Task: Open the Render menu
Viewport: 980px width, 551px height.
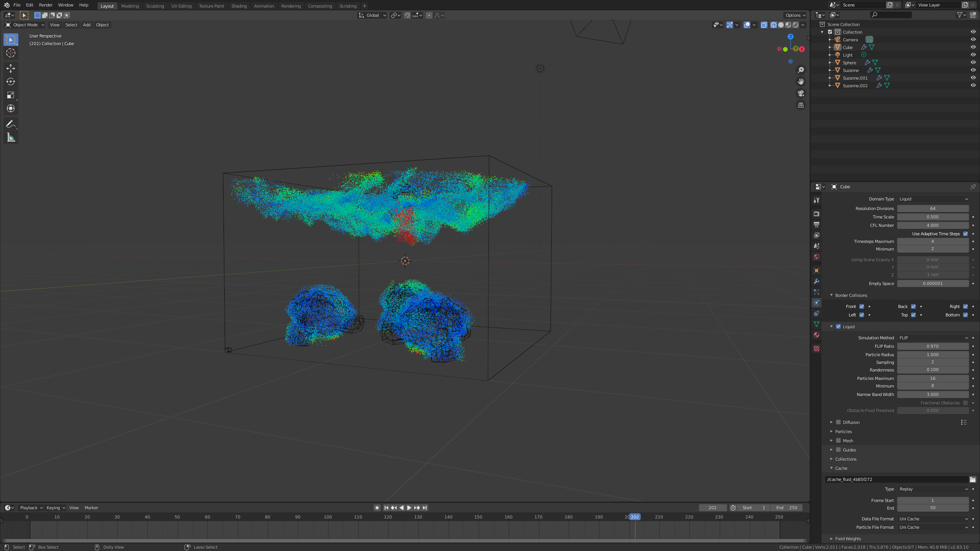Action: coord(46,5)
